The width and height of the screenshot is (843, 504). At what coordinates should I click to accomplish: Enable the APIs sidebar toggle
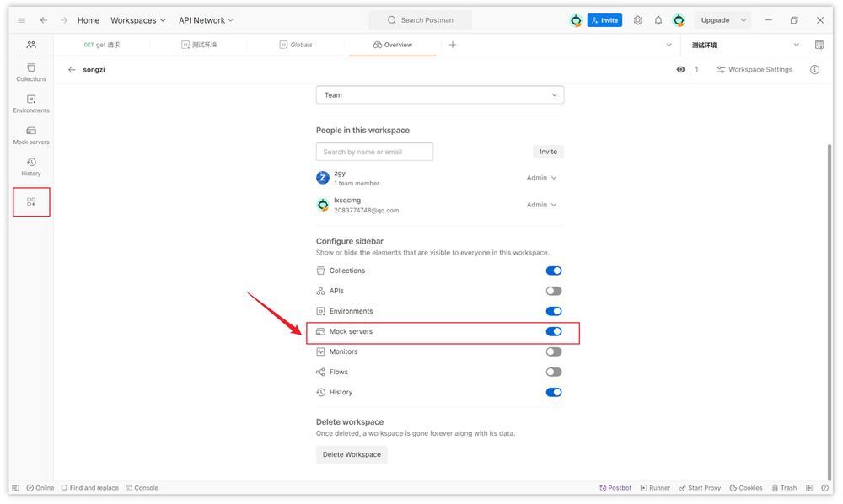[554, 292]
